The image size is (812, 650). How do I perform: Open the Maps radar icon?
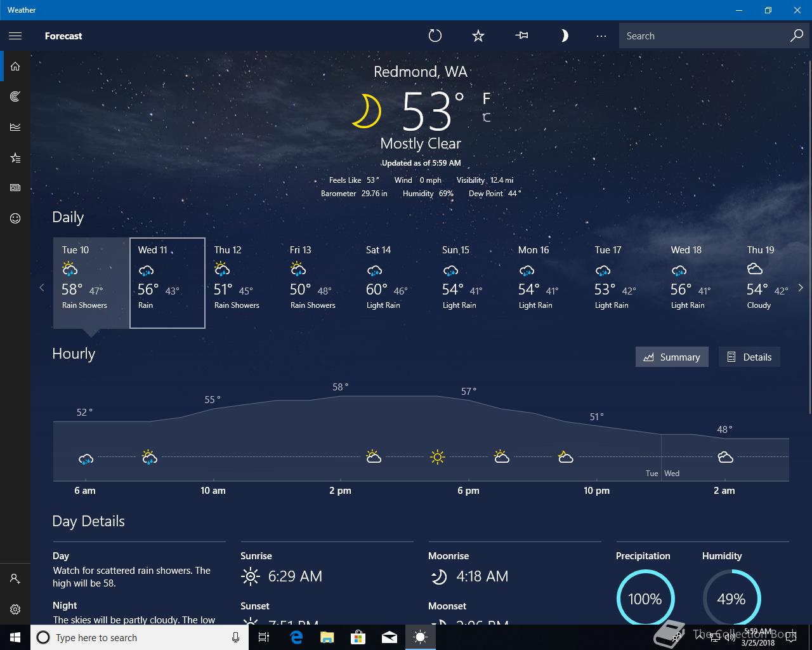(15, 96)
